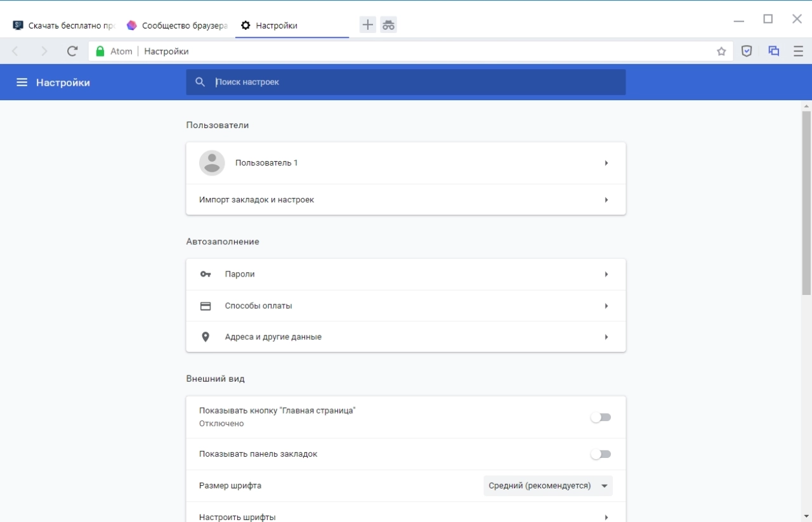Expand the Способы оплаты row arrow

pos(606,306)
